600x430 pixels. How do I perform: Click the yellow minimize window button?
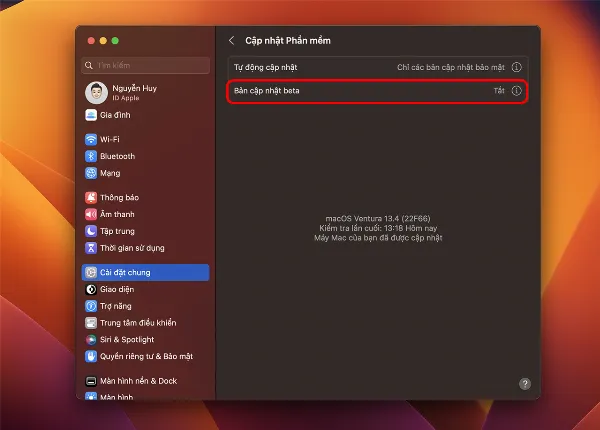(103, 41)
